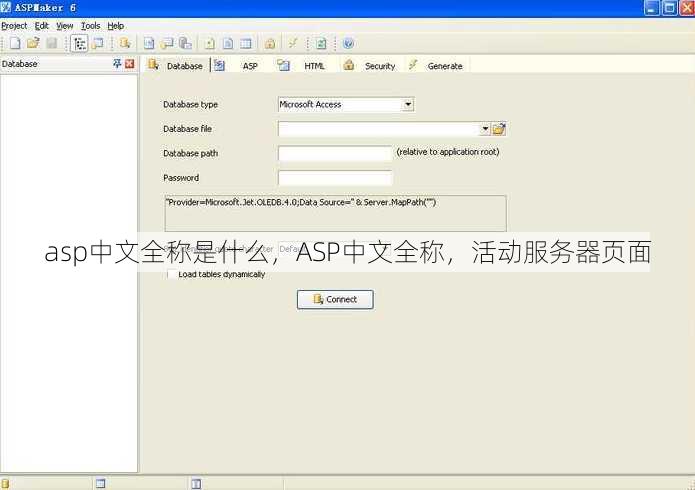The width and height of the screenshot is (695, 490).
Task: Click the toolbar icon left of the chat-bubble icon
Action: pyautogui.click(x=149, y=43)
